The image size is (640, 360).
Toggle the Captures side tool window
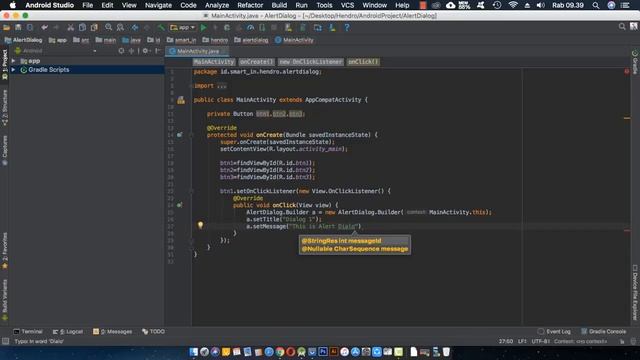point(4,150)
